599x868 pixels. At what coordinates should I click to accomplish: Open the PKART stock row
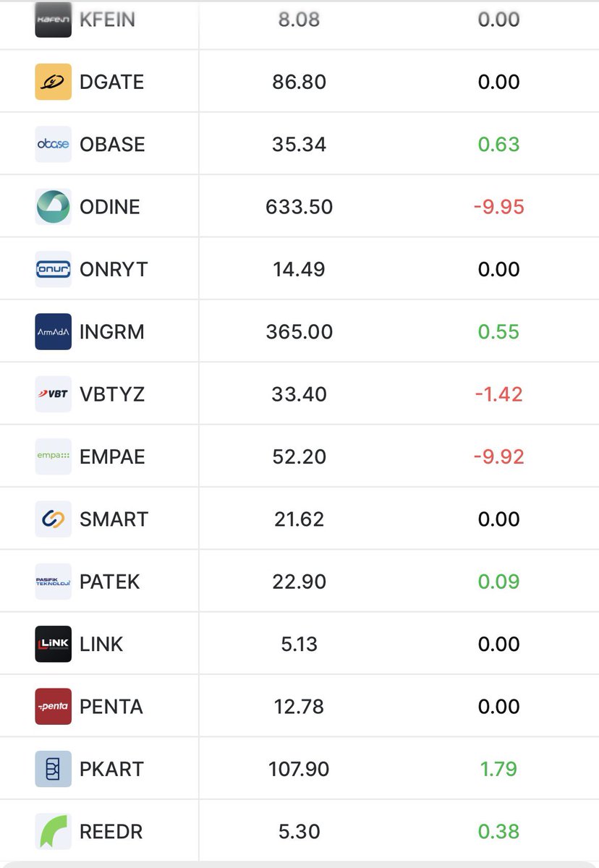tap(299, 769)
